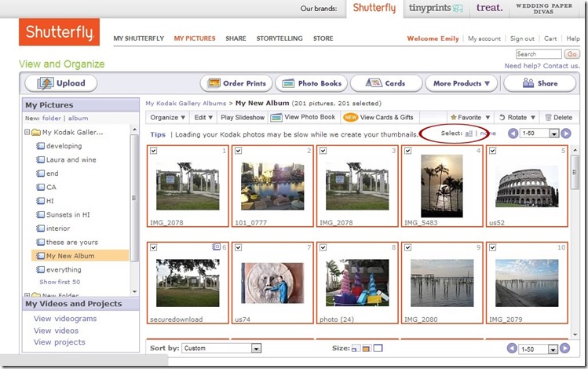Open the STORYTELLING navigation tab
Viewport: 588px width, 369px height.
coord(279,38)
